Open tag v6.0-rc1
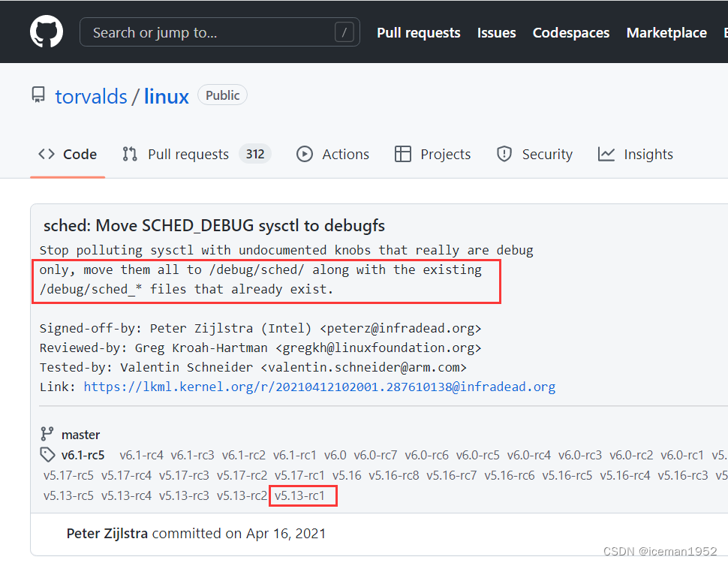Viewport: 728px width, 563px height. point(682,455)
